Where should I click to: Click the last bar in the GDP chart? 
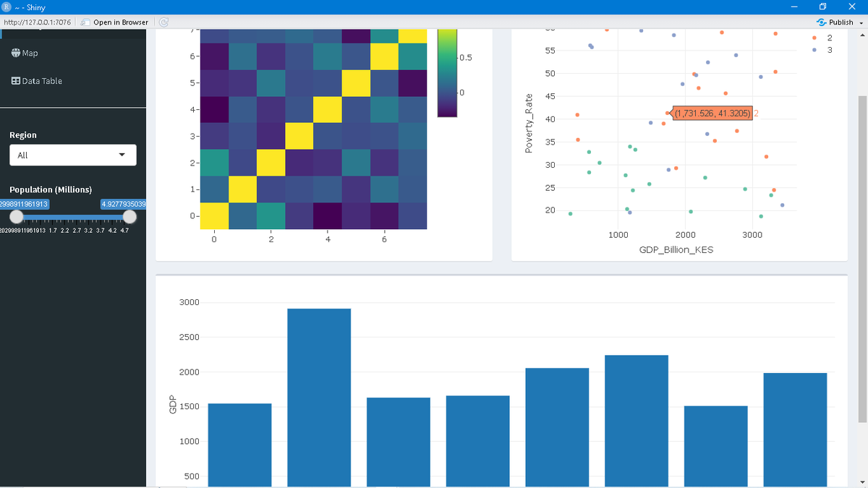coord(795,429)
